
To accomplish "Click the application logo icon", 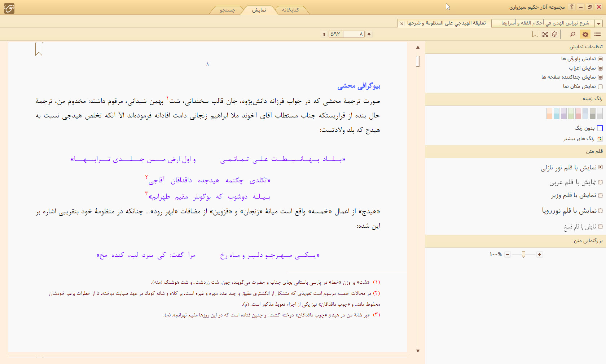I will pyautogui.click(x=9, y=8).
